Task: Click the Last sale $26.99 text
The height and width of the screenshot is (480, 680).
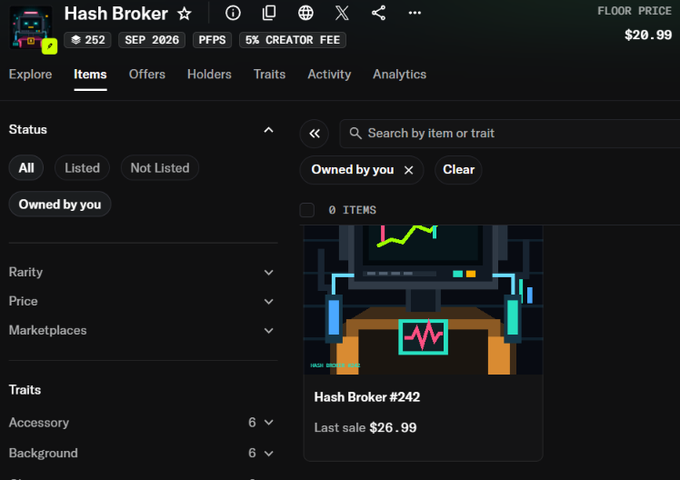Action: (x=365, y=428)
